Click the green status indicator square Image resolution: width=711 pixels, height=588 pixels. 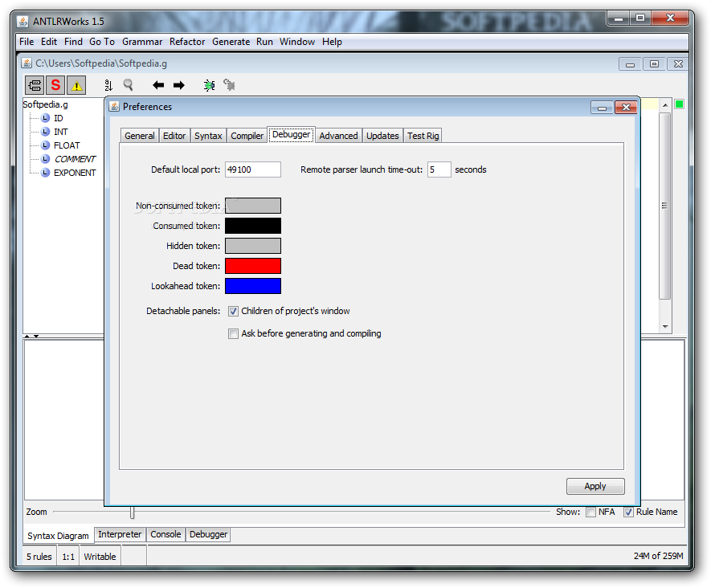point(679,104)
